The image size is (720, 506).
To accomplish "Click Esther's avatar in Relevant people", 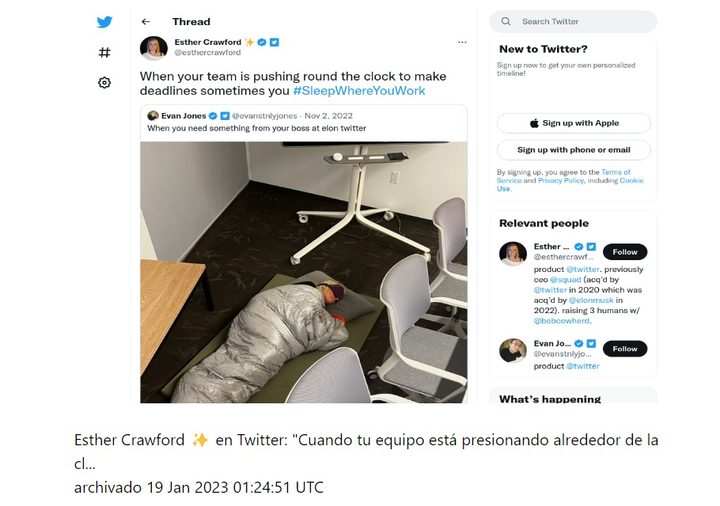I will click(513, 253).
